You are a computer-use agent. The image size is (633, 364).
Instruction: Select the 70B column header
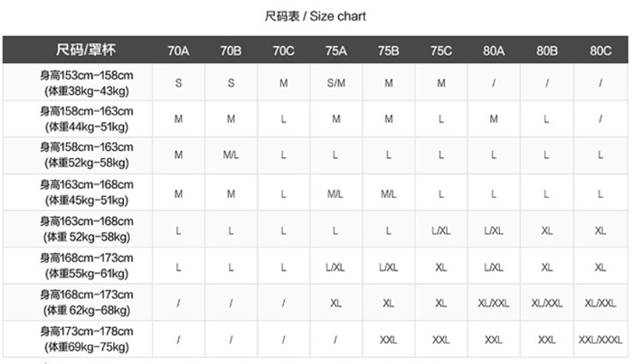(x=231, y=51)
